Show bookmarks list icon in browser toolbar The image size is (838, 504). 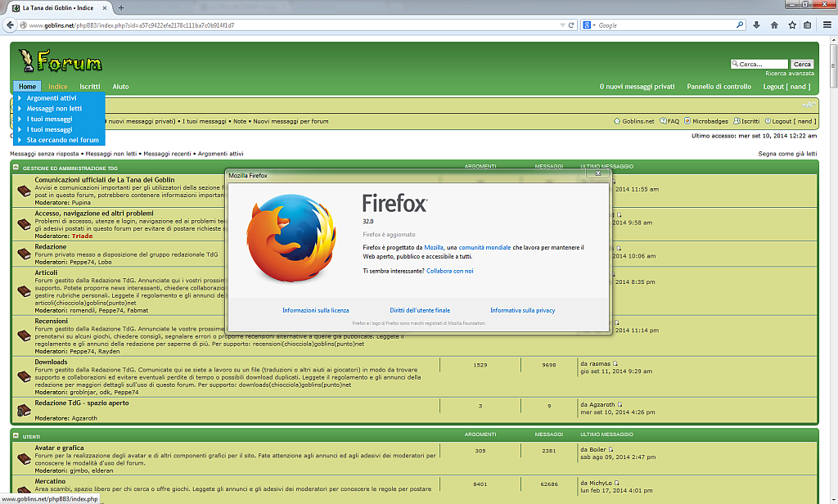coord(808,25)
